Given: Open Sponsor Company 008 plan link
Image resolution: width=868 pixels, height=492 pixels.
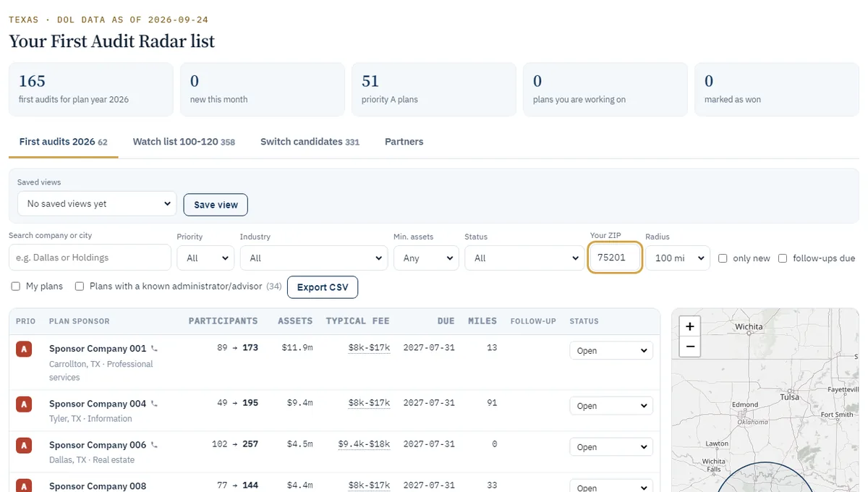Looking at the screenshot, I should pos(98,485).
